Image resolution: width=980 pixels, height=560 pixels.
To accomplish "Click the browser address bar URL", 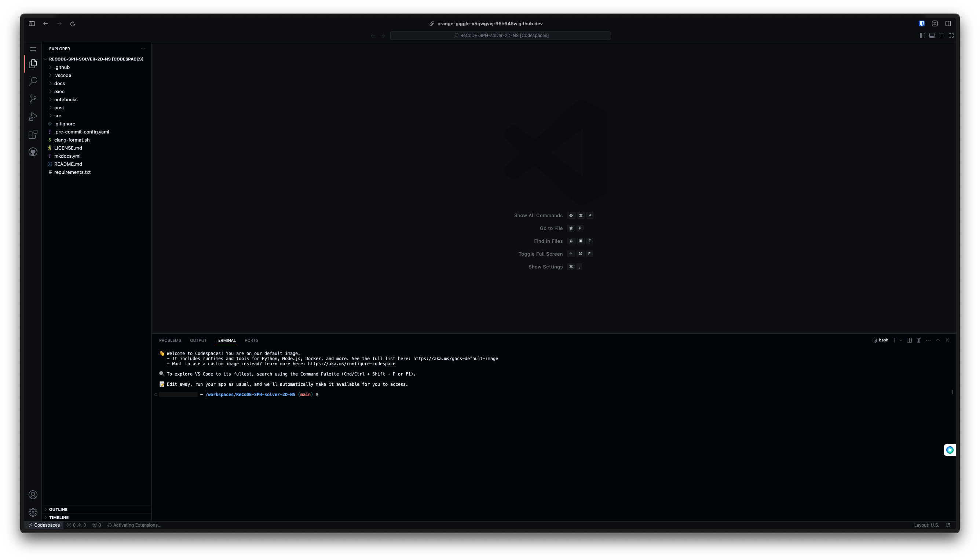I will pyautogui.click(x=490, y=23).
